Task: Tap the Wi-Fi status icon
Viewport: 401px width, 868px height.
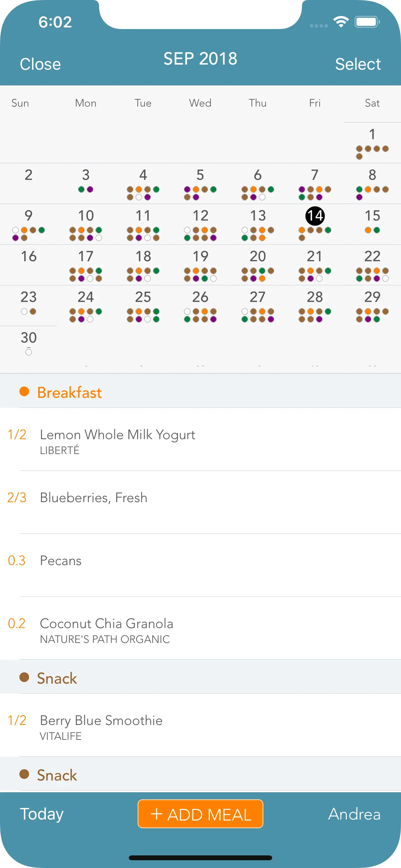Action: [341, 22]
